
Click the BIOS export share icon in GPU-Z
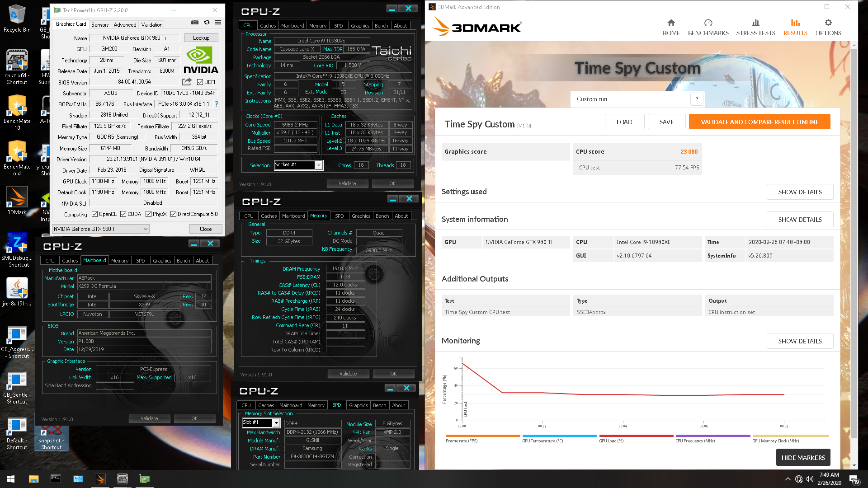187,82
